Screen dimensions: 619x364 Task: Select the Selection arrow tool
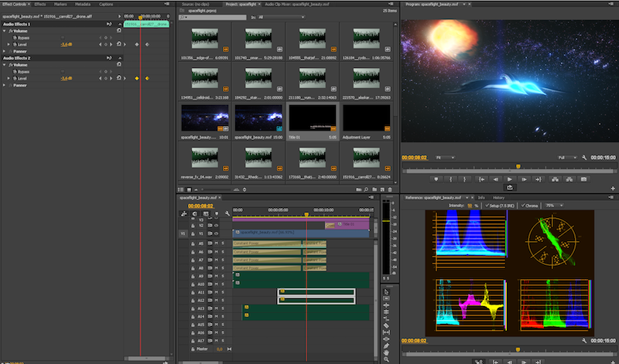(x=386, y=292)
